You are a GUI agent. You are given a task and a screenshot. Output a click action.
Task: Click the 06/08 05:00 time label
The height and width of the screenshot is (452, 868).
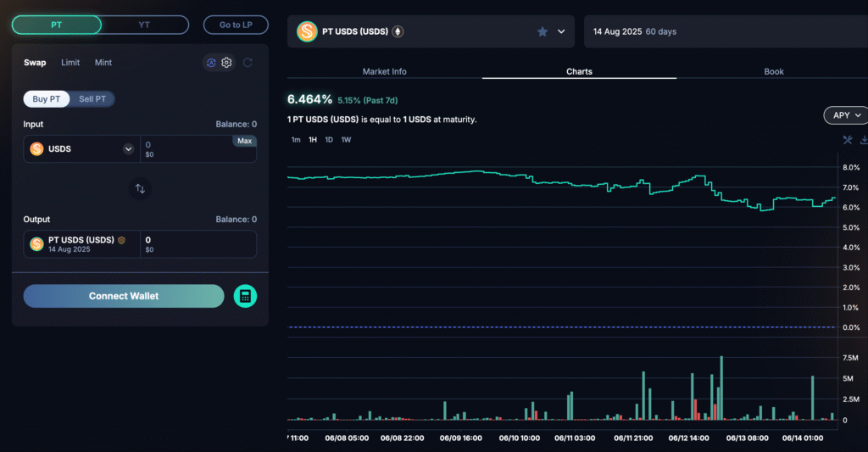[x=347, y=438]
